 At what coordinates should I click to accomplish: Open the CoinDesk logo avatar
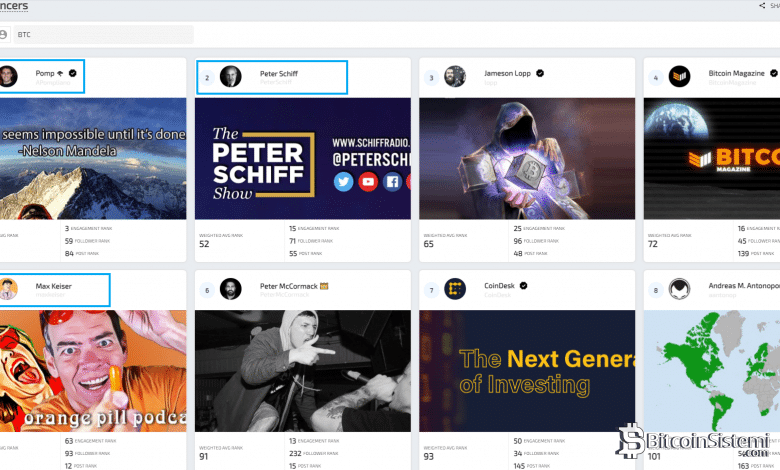tap(455, 289)
